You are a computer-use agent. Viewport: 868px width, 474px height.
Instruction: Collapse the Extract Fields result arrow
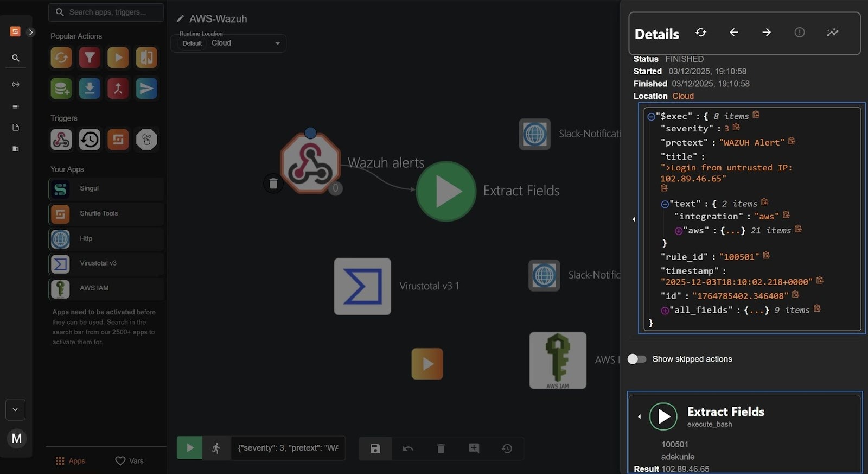(640, 416)
